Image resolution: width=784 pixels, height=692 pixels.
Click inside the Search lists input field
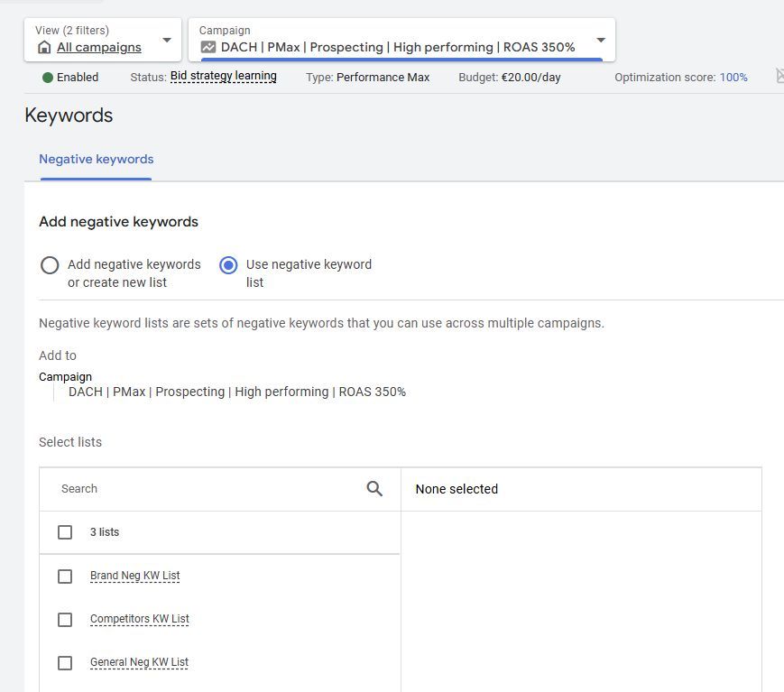pyautogui.click(x=180, y=488)
